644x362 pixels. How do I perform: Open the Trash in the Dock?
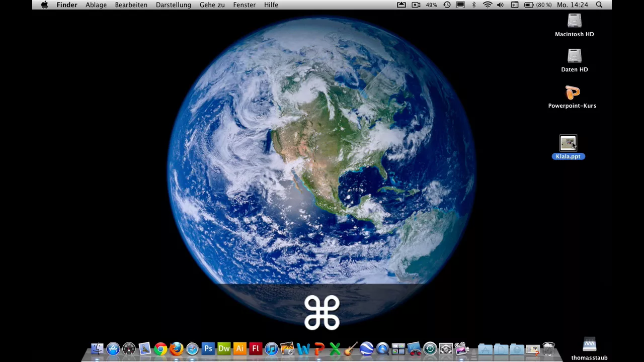tap(549, 348)
